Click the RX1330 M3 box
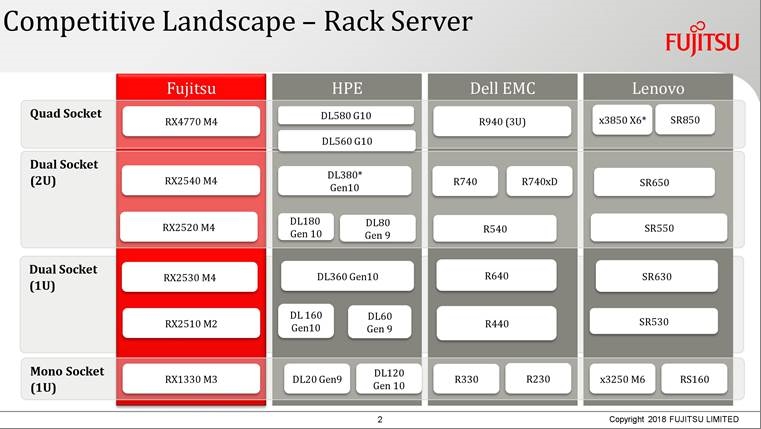This screenshot has width=761, height=429. click(191, 379)
